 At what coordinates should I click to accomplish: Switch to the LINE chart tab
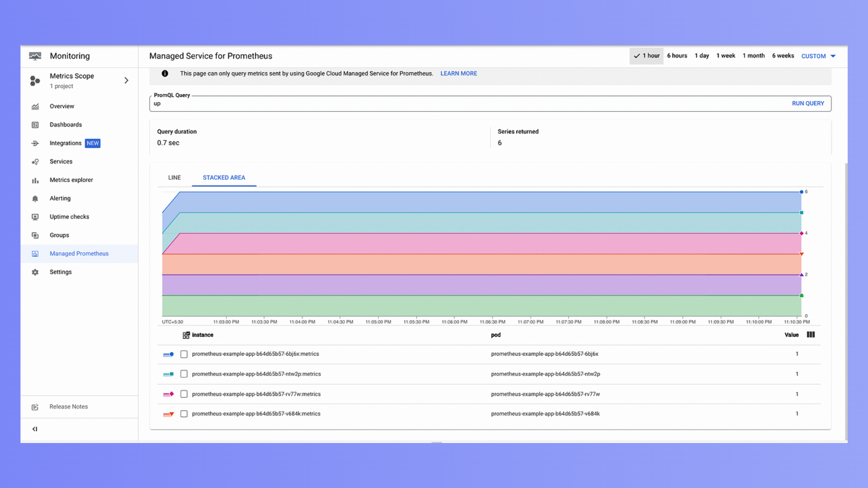point(175,178)
